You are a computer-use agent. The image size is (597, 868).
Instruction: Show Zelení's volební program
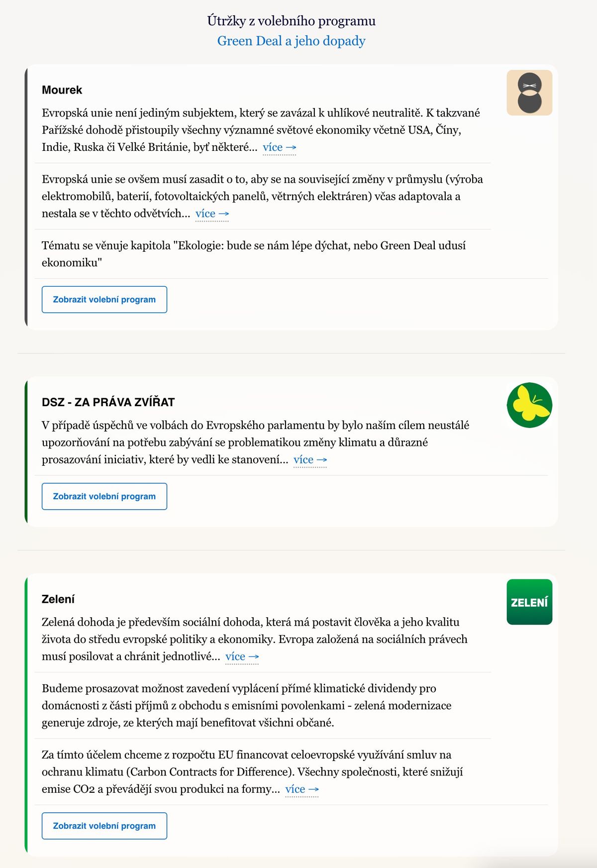[104, 826]
